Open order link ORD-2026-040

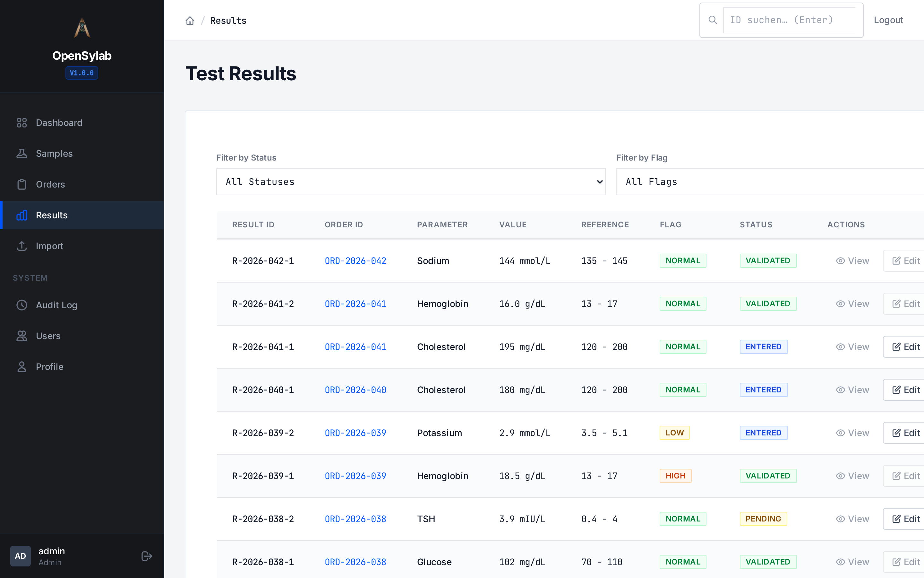pyautogui.click(x=355, y=390)
